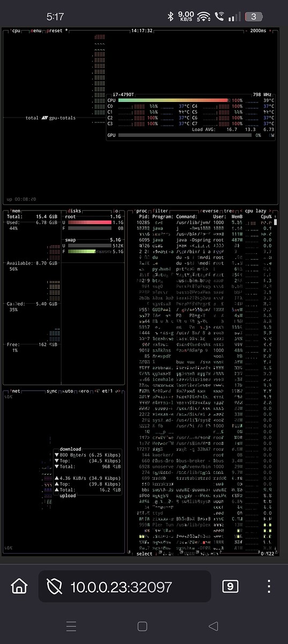Click the swap free green bar

click(82, 251)
